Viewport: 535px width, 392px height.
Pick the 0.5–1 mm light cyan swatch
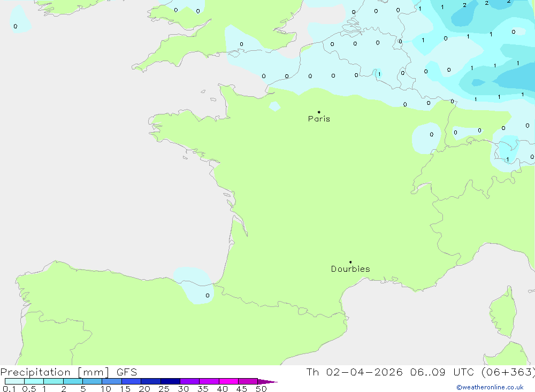[34, 381]
